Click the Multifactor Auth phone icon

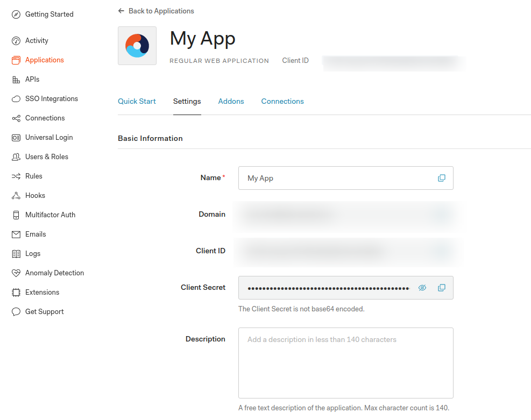point(16,215)
